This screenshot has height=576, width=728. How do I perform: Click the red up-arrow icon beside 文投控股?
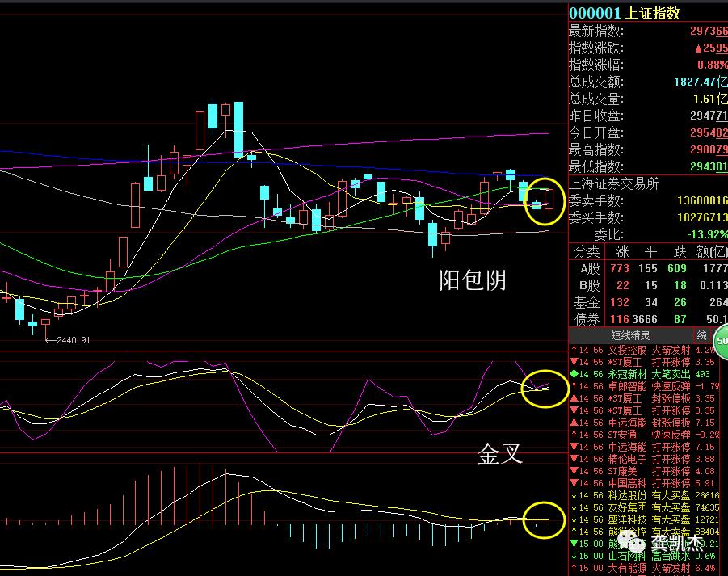point(572,350)
